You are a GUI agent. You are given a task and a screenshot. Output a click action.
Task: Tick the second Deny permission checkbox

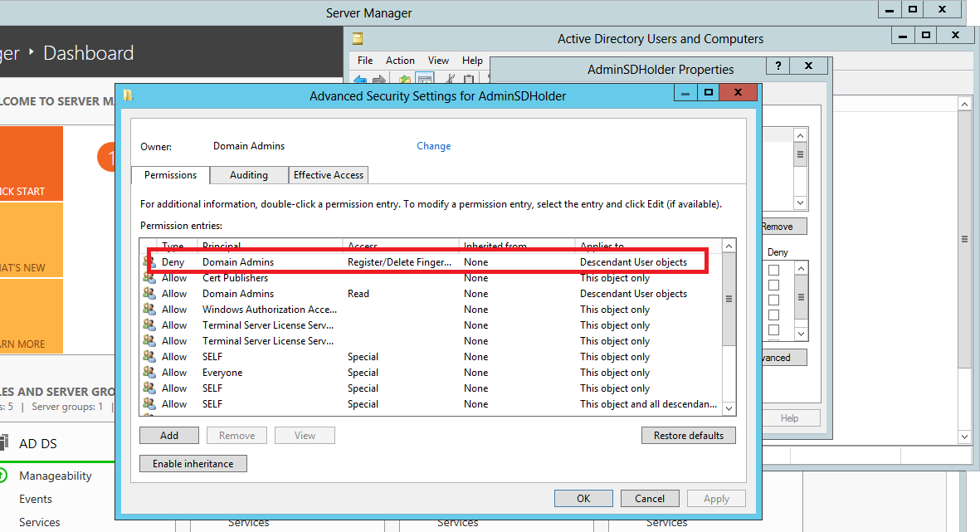tap(773, 286)
